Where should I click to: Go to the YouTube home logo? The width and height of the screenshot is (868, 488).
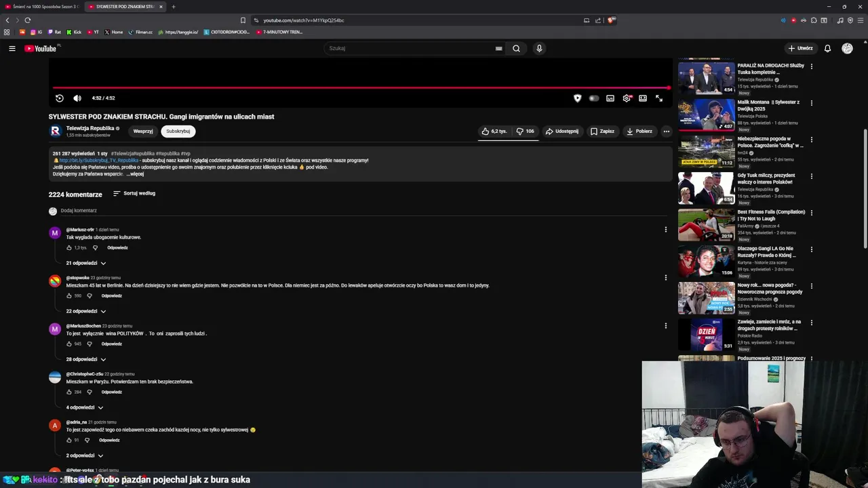point(41,48)
